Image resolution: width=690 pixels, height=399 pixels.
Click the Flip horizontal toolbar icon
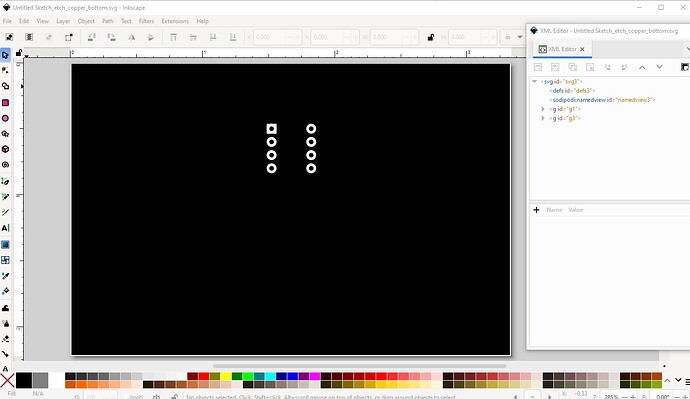(131, 37)
